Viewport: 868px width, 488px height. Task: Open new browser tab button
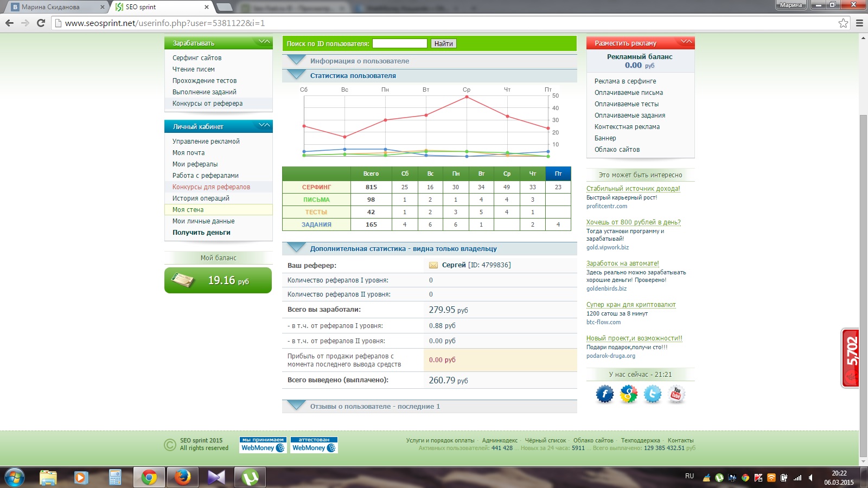[225, 7]
